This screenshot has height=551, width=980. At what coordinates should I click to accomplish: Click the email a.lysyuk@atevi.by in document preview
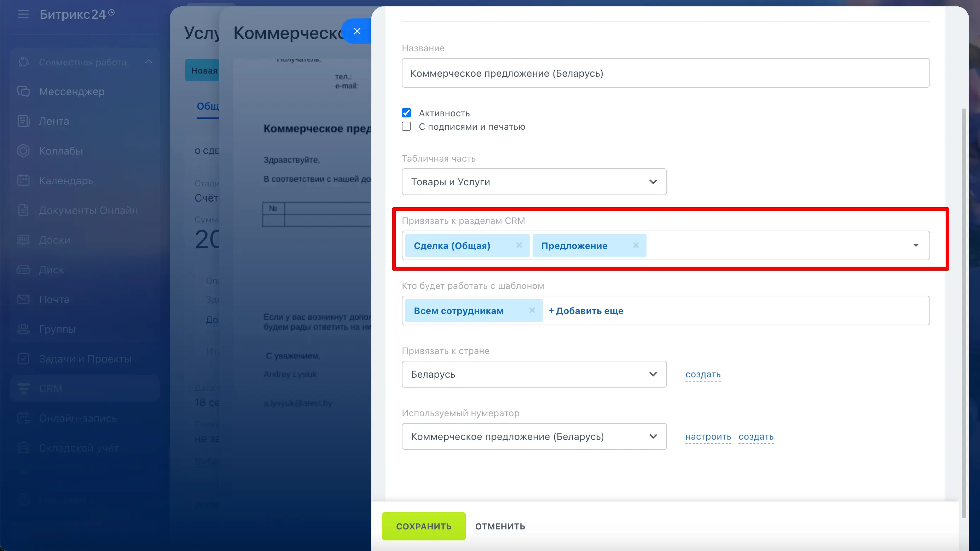coord(298,404)
